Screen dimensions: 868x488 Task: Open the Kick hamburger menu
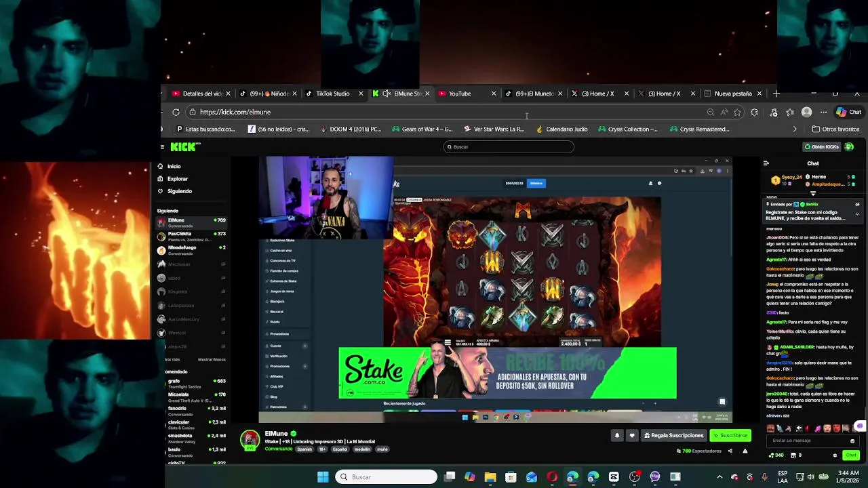point(162,147)
